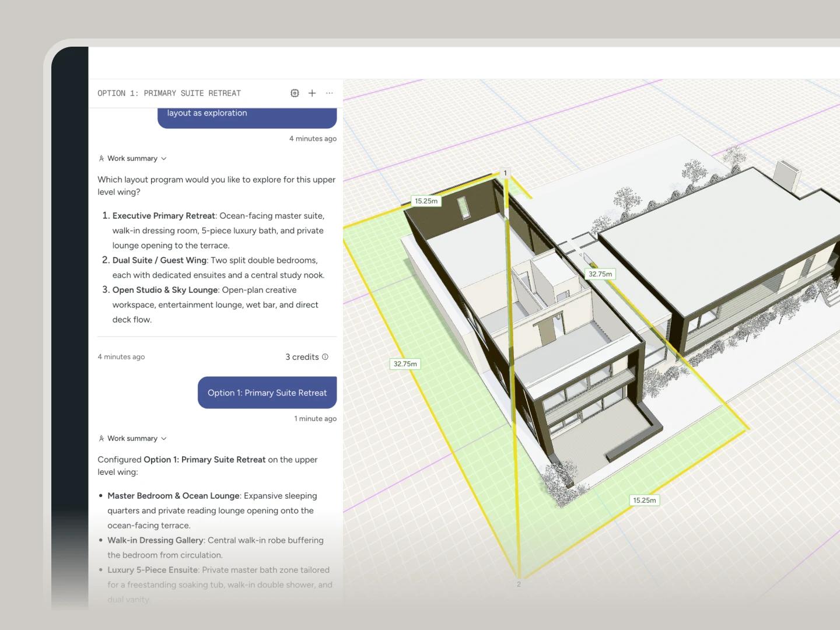Screen dimensions: 840x630
Task: Open the three-dots more options menu
Action: 330,93
